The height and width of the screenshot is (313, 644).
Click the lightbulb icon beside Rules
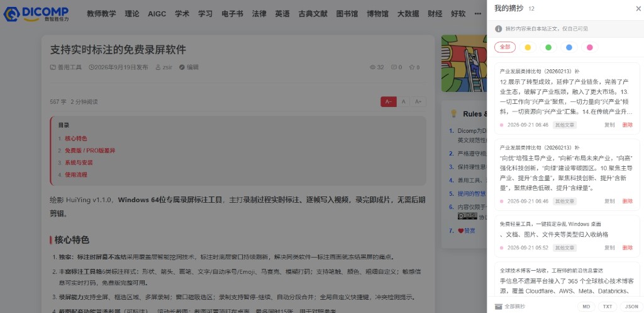click(x=454, y=113)
